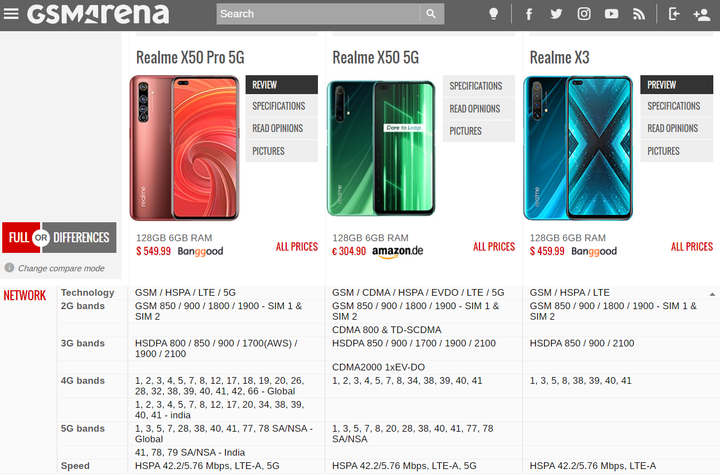
Task: Click the Change compare mode info icon
Action: (9, 267)
